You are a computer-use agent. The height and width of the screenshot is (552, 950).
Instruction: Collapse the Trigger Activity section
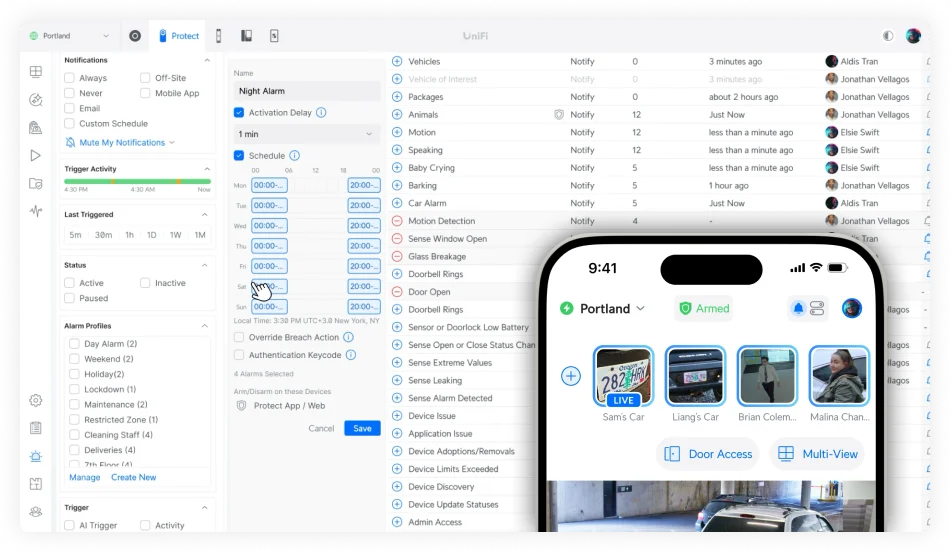coord(207,168)
